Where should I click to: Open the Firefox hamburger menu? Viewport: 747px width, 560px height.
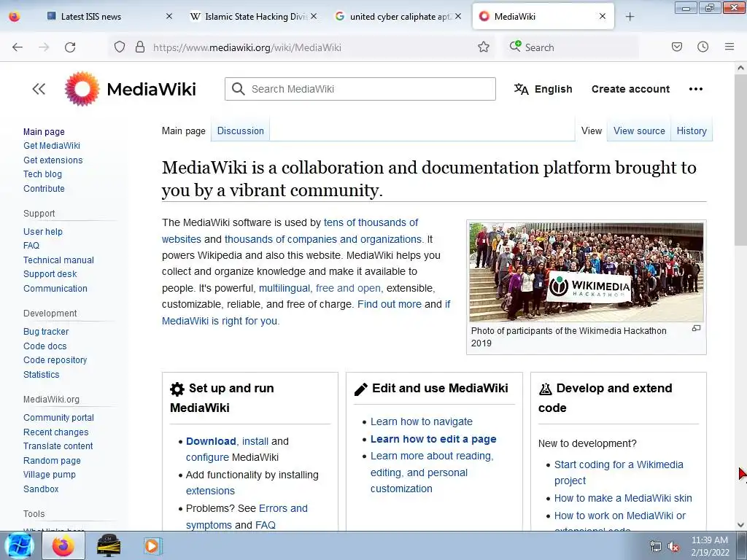pos(729,47)
